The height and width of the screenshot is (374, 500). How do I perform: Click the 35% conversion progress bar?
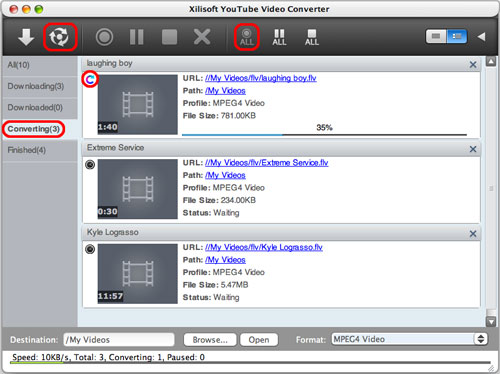tap(324, 135)
